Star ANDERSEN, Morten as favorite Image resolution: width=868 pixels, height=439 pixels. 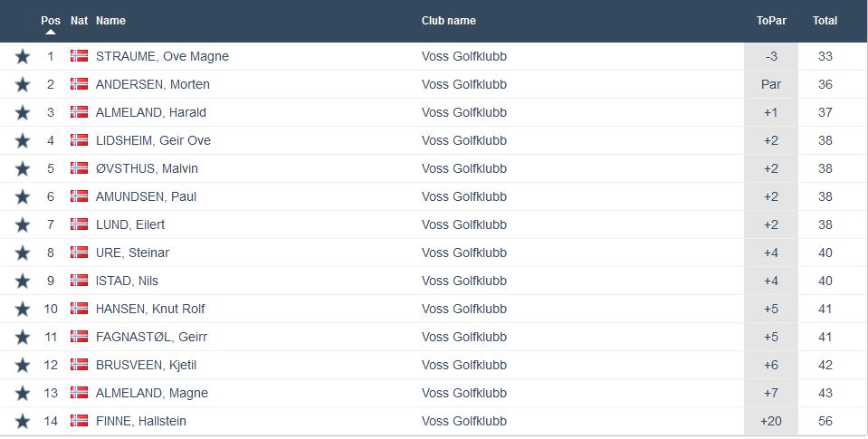point(23,85)
